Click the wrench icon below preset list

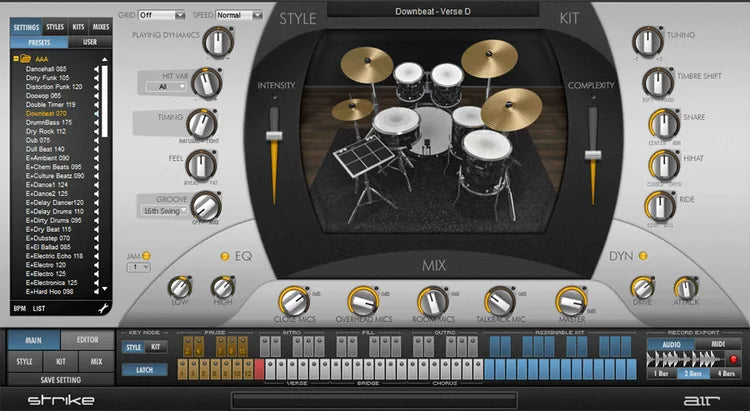coord(103,309)
